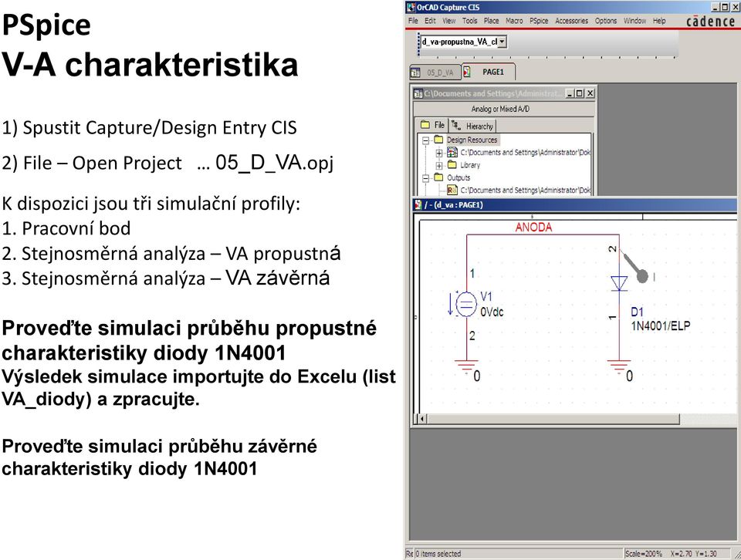Open the simulation profile dropdown d_va-propustna_VA
This screenshot has height=560, width=741.
tap(502, 42)
